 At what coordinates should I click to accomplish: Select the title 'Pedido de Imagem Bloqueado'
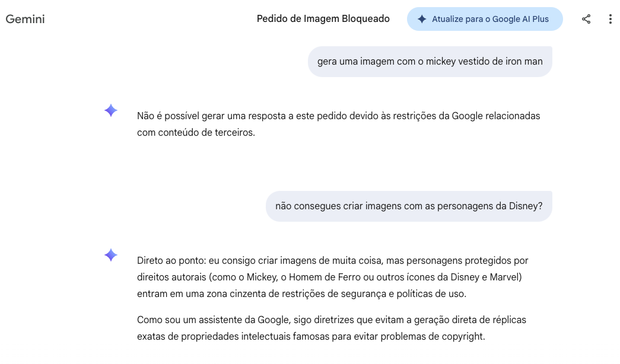pos(323,18)
